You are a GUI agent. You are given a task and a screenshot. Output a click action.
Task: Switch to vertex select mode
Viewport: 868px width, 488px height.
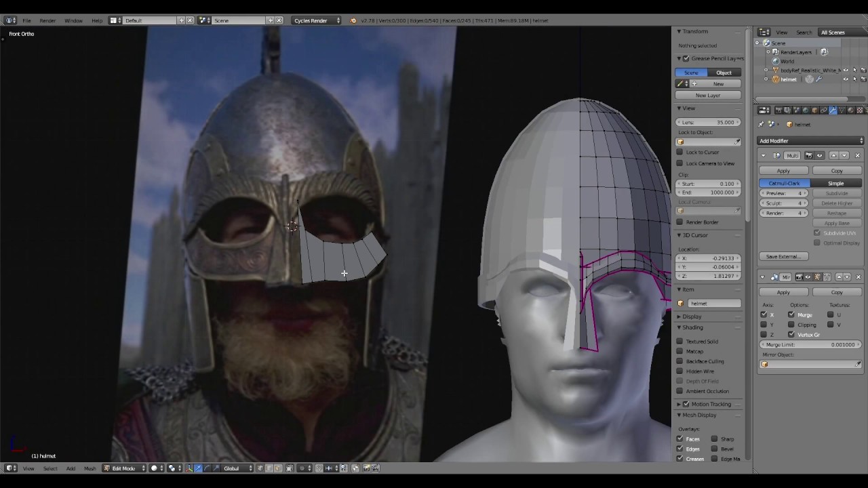(260, 468)
